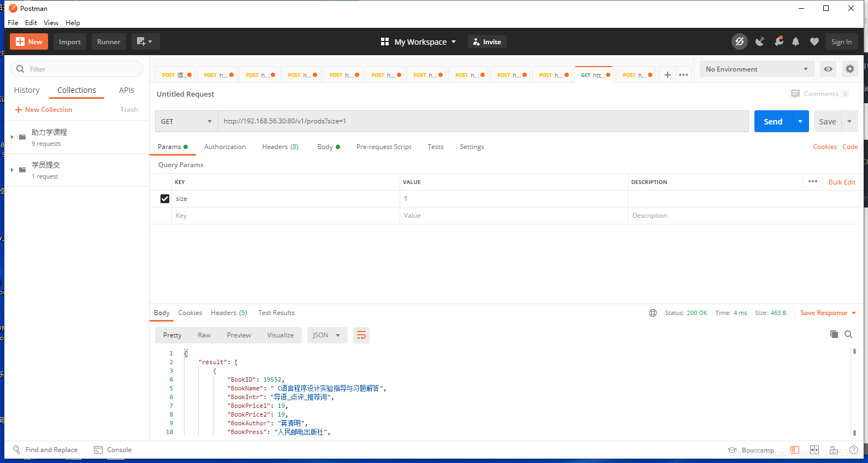868x463 pixels.
Task: Switch to the APIs sidebar tab
Action: click(127, 90)
